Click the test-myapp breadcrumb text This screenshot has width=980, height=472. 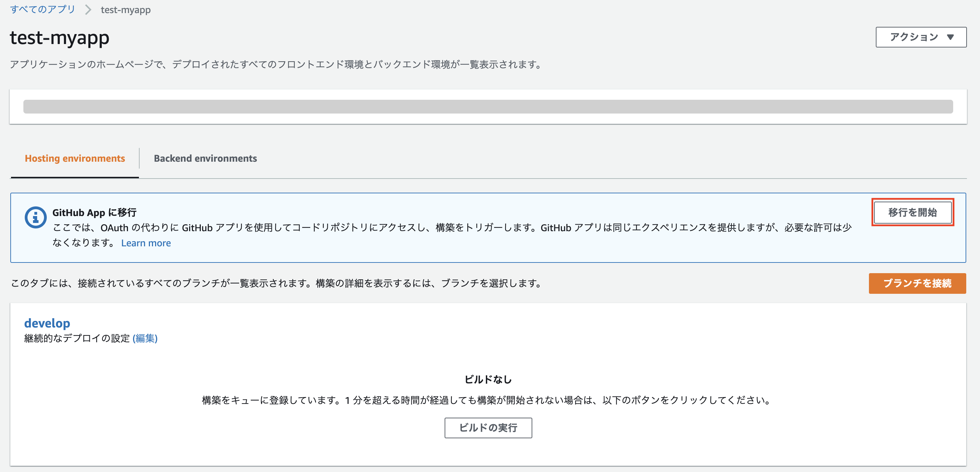[x=126, y=10]
